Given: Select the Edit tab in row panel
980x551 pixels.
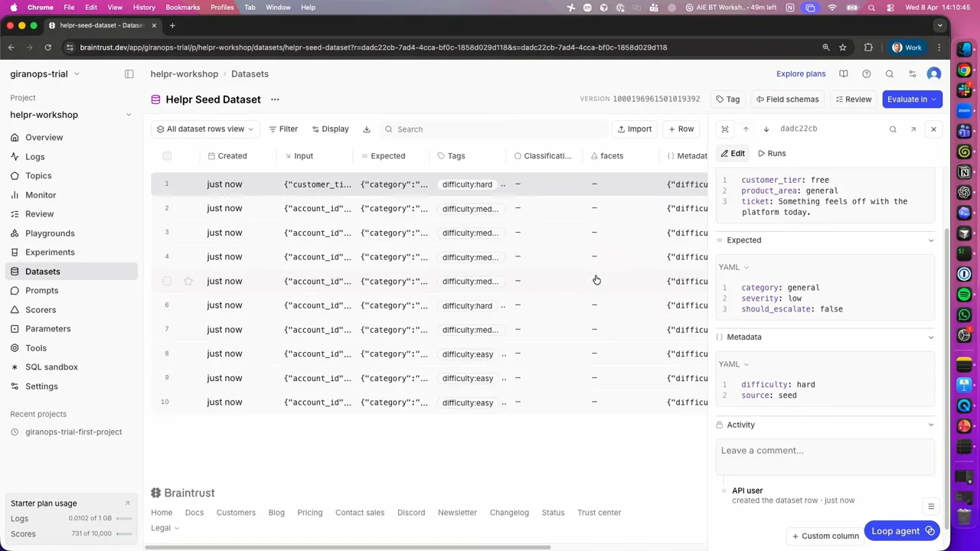Looking at the screenshot, I should (733, 154).
